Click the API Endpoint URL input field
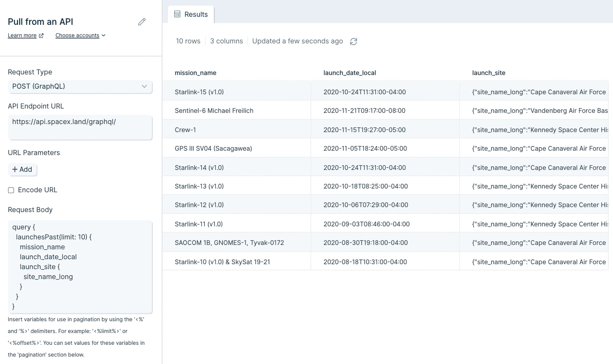This screenshot has width=613, height=364. (x=80, y=127)
